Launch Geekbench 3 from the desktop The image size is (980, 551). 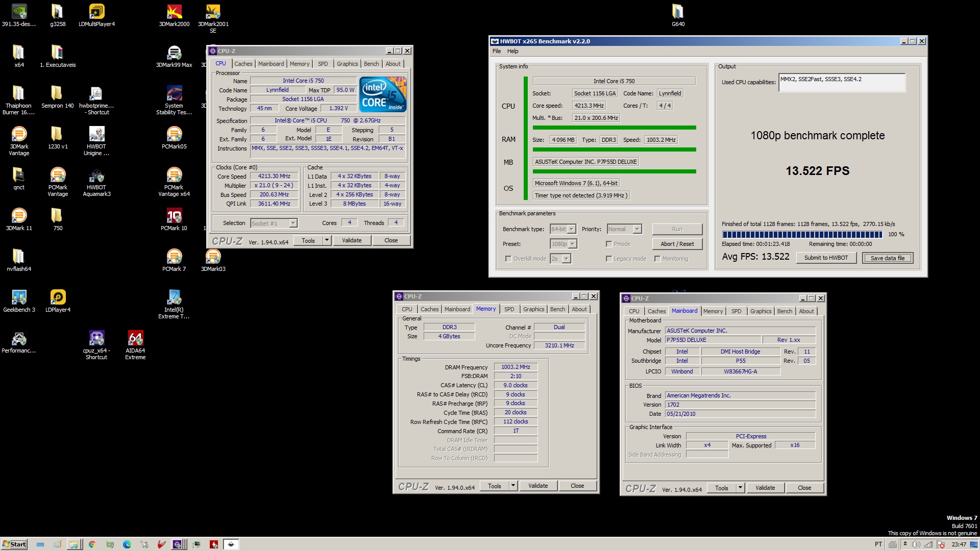[x=19, y=301]
